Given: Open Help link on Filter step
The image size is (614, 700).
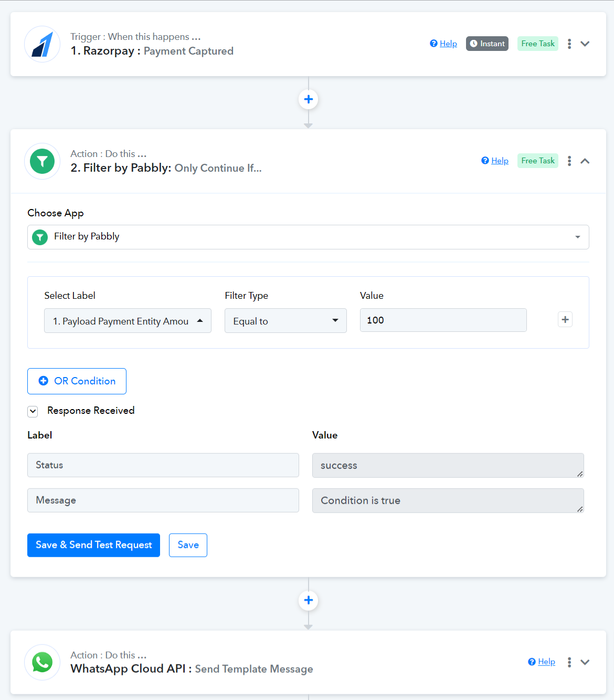Looking at the screenshot, I should coord(495,161).
